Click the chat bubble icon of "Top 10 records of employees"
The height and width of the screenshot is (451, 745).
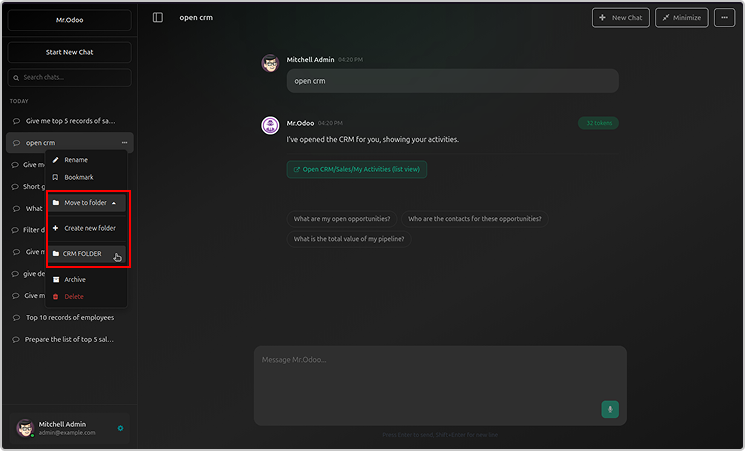pos(16,318)
